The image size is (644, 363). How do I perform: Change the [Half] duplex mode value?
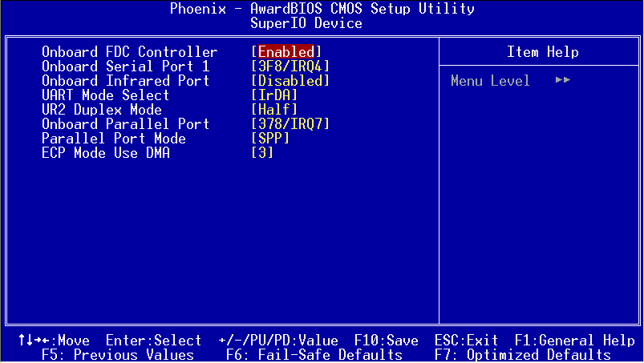[274, 110]
